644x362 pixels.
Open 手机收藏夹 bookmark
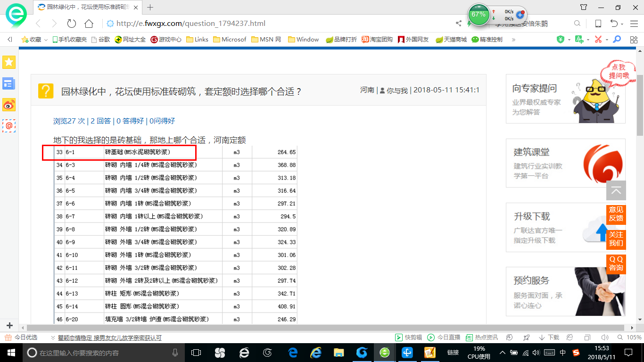point(69,40)
